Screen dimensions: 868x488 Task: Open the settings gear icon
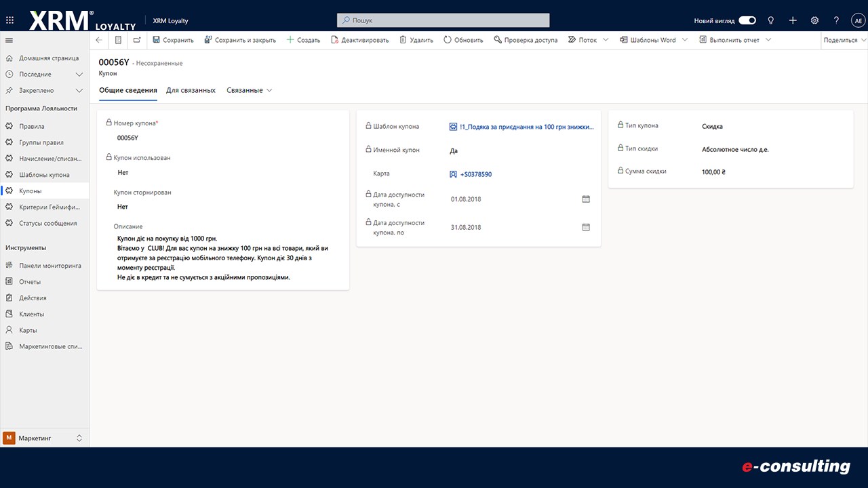coord(814,20)
